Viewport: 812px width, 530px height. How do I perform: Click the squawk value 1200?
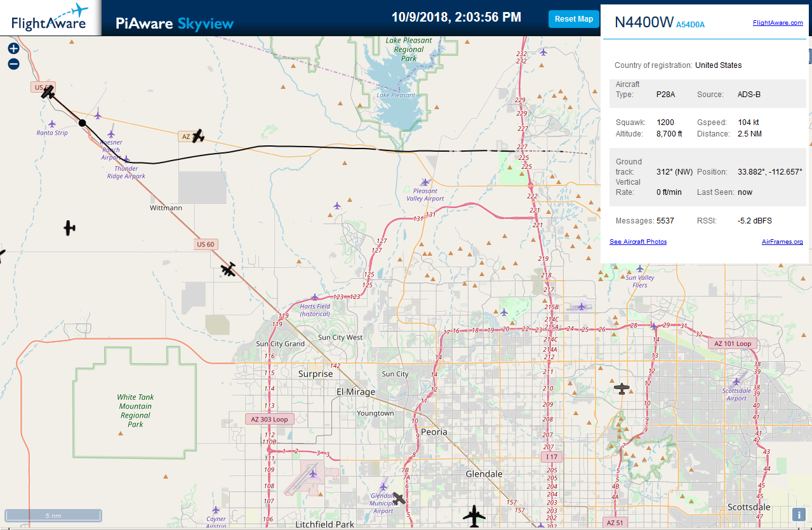[x=665, y=123]
